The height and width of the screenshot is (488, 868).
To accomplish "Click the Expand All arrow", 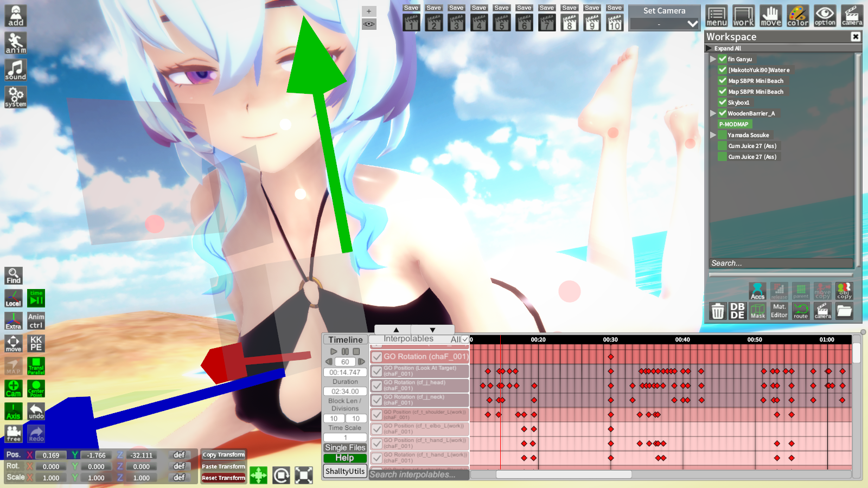I will pos(709,48).
